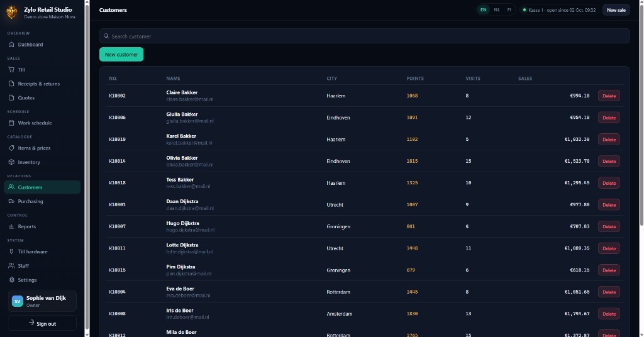Go to Receipts & returns
The width and height of the screenshot is (644, 337).
[42, 84]
